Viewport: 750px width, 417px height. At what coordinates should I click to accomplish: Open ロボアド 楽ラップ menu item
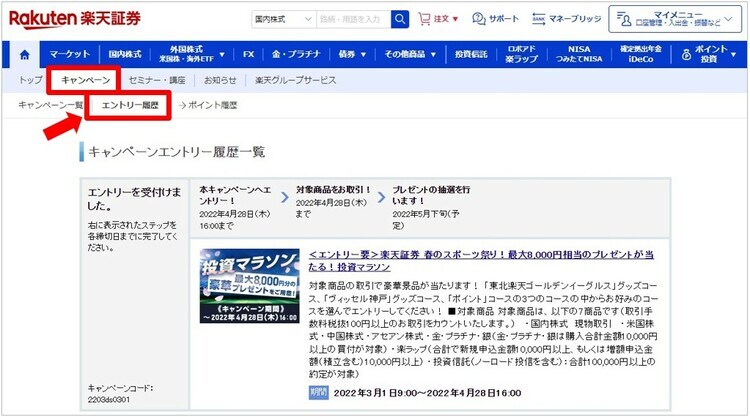pos(521,55)
